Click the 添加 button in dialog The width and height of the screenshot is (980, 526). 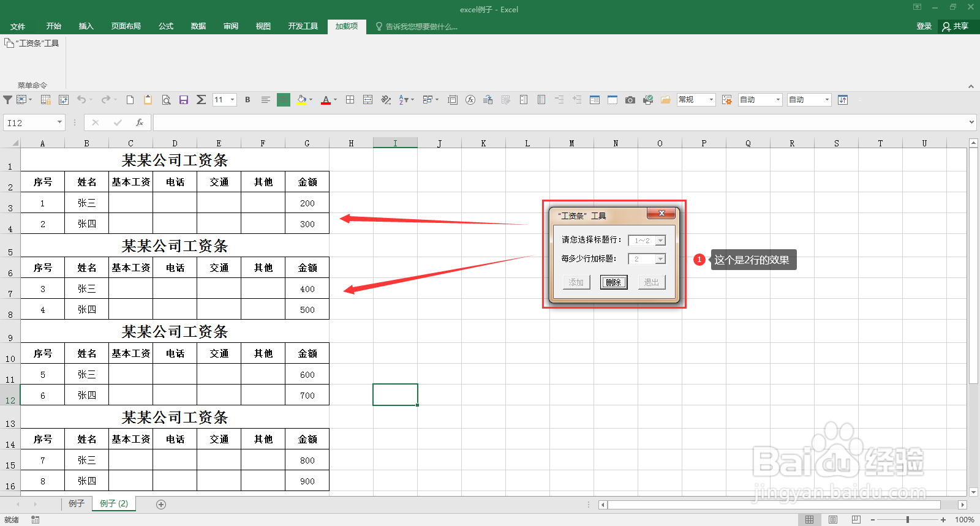(x=576, y=282)
